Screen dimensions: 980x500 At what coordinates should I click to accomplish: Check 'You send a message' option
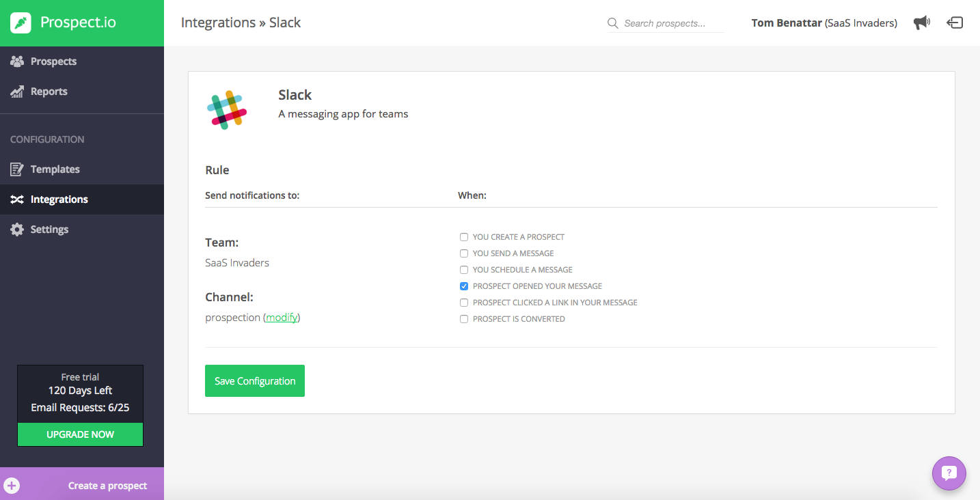pyautogui.click(x=464, y=253)
